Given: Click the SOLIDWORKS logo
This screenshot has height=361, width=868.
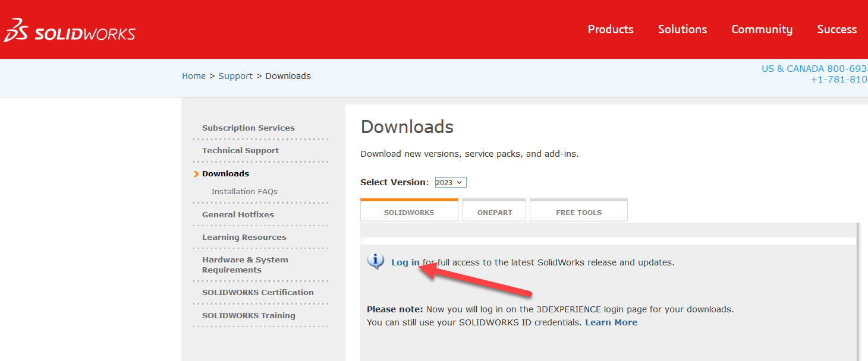Looking at the screenshot, I should coord(70,30).
